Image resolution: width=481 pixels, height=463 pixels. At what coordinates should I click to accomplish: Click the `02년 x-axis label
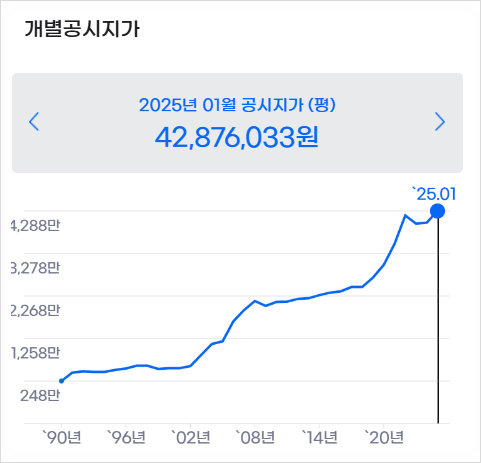191,437
